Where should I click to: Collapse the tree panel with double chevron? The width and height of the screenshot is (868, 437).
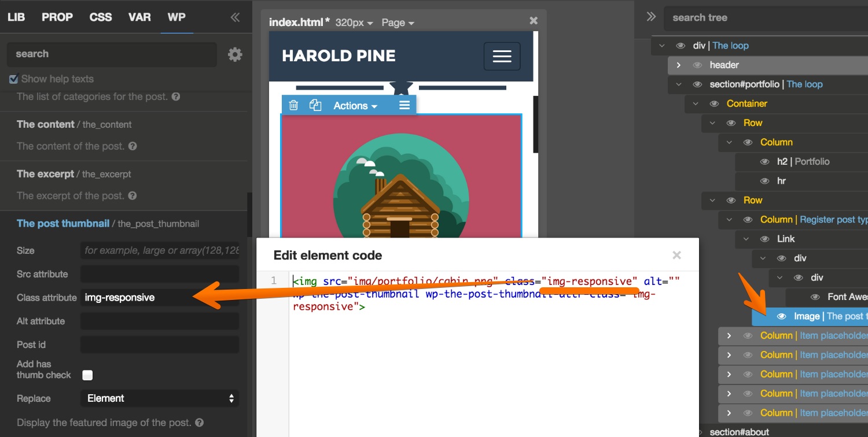(x=651, y=17)
